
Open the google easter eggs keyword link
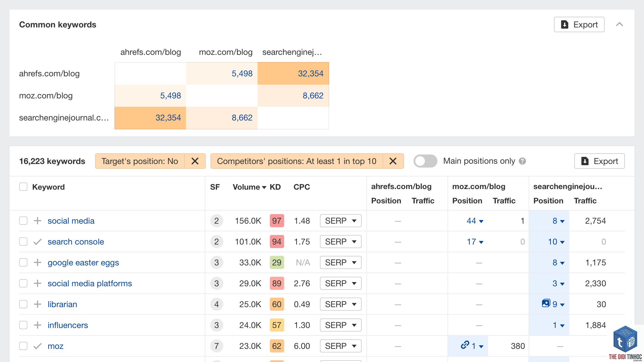coord(83,263)
